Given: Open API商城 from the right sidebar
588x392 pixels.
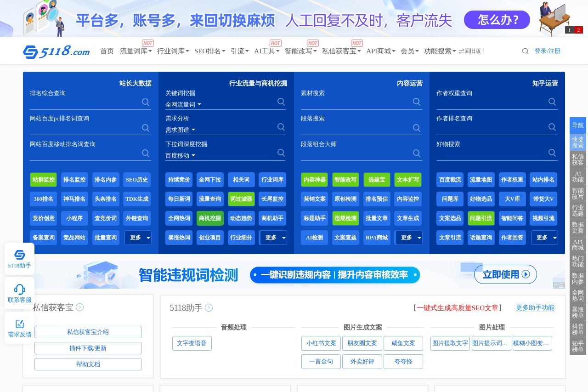Looking at the screenshot, I should tap(577, 244).
